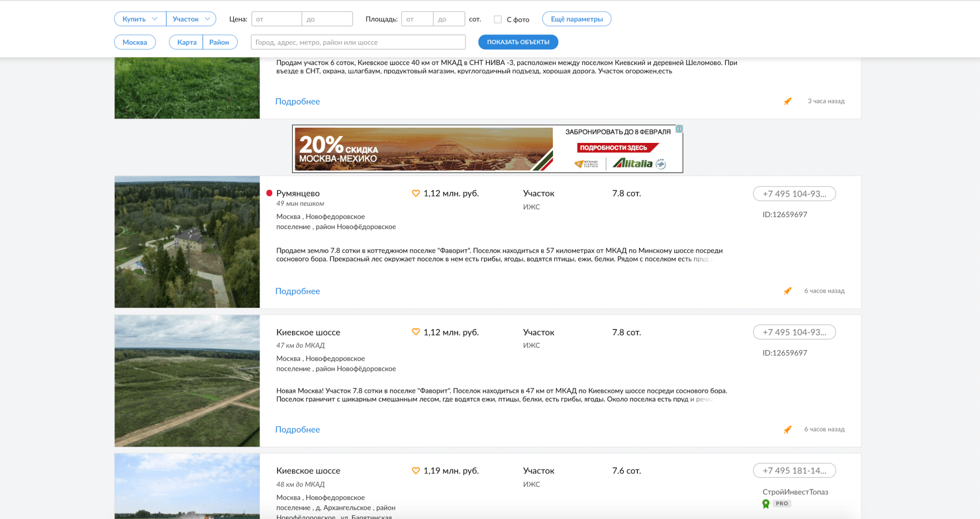Click the ad info icon on Alitalia banner

point(679,129)
